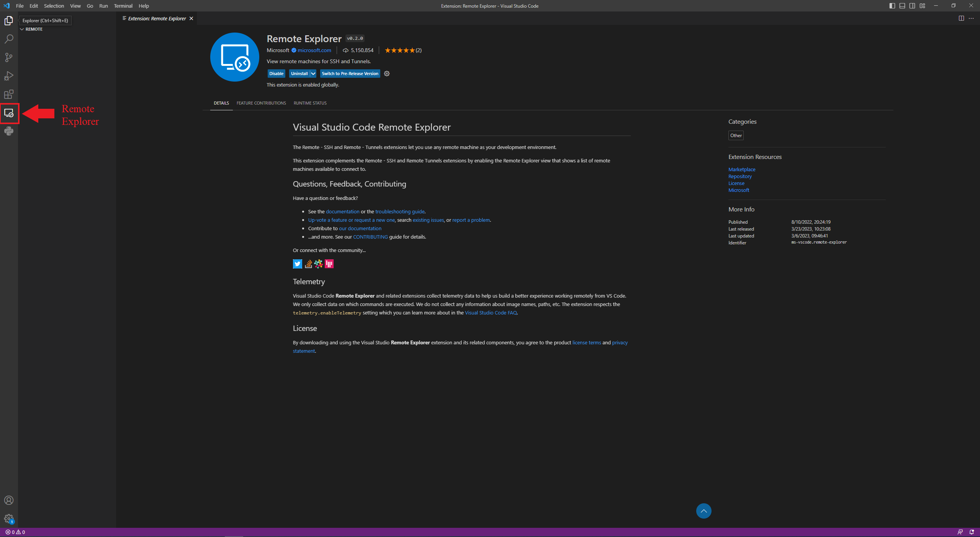980x537 pixels.
Task: Open the Search view in activity bar
Action: click(x=9, y=39)
